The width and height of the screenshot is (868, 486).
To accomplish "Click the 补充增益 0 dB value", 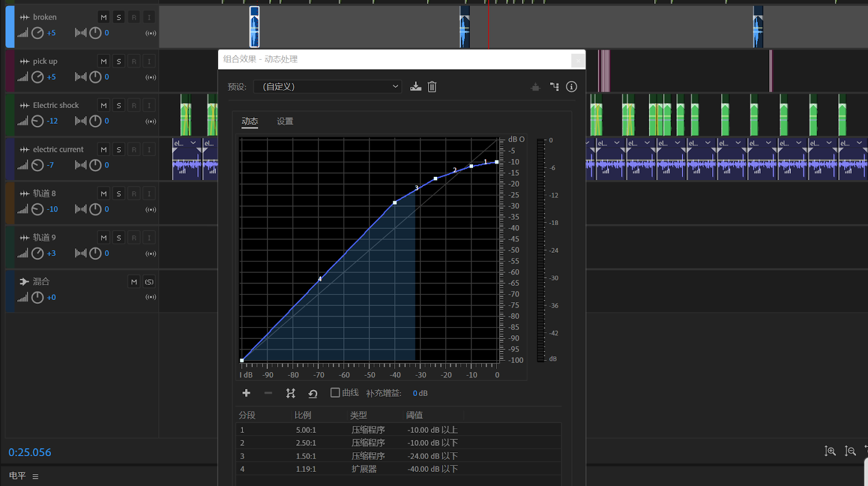I will point(420,393).
